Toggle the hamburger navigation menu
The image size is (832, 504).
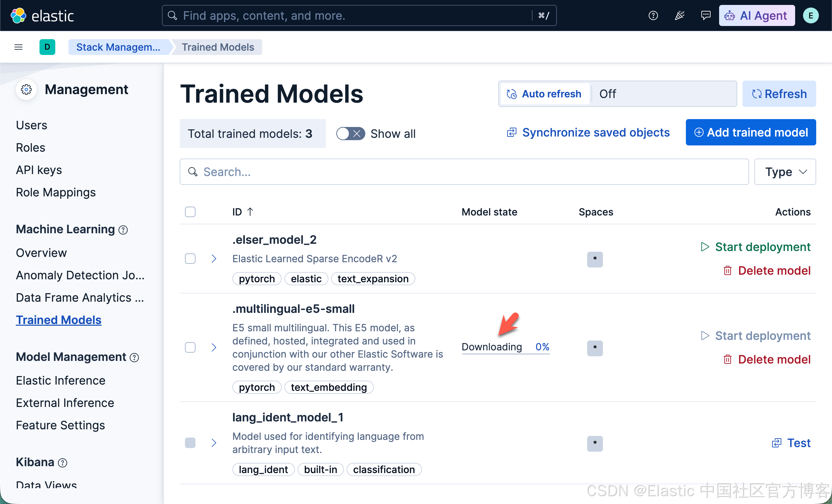(x=18, y=47)
